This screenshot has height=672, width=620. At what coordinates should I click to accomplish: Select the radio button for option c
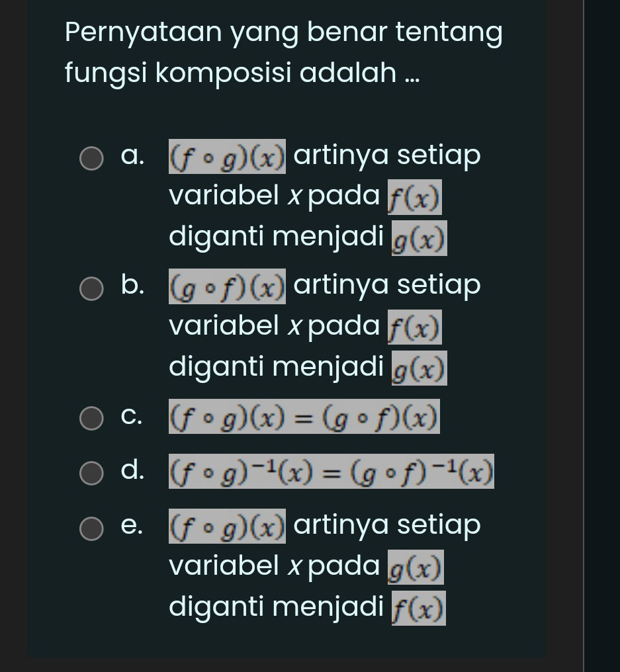[x=91, y=418]
